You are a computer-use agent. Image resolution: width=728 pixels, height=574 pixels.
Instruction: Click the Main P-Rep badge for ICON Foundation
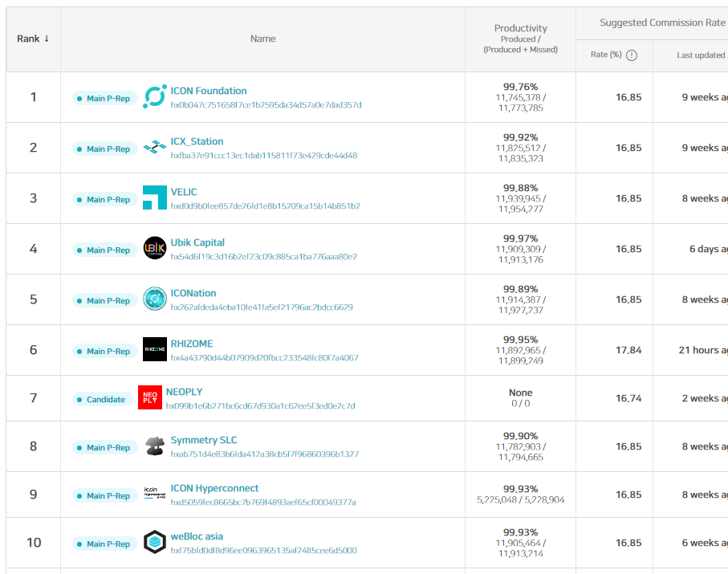coord(104,99)
